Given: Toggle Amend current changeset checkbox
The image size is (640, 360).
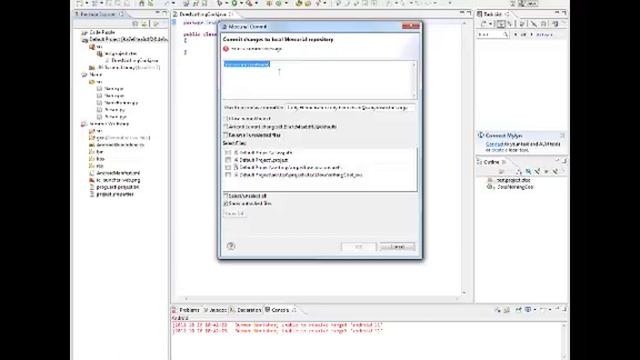Looking at the screenshot, I should (x=226, y=127).
